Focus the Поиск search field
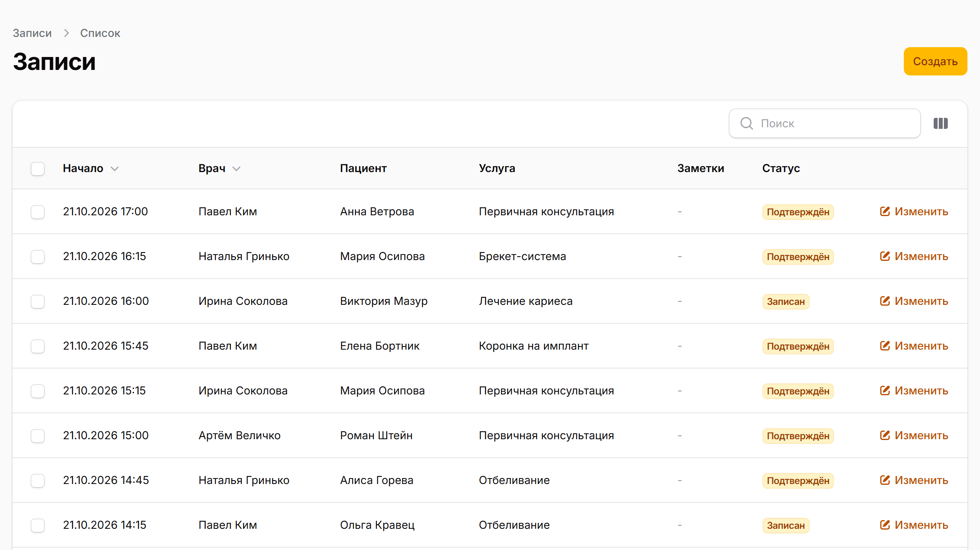 [x=825, y=123]
